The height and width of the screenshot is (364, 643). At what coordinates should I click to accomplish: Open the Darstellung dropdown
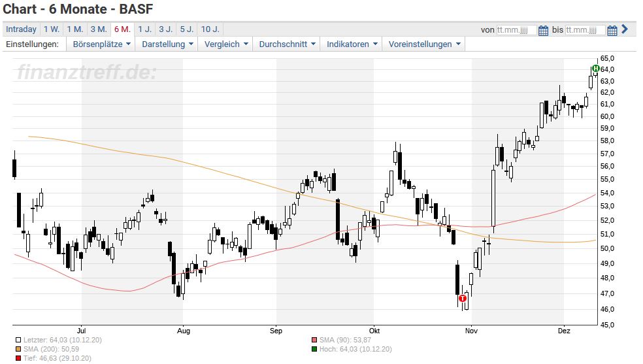[x=167, y=44]
